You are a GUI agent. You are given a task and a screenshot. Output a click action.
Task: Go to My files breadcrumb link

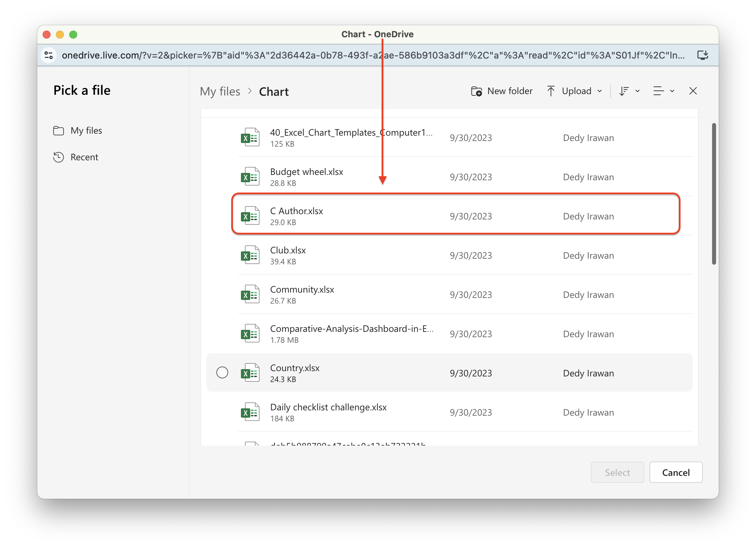[220, 92]
